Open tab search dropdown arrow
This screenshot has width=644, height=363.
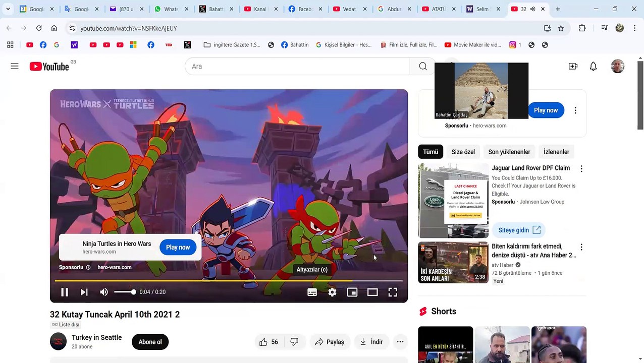pyautogui.click(x=8, y=9)
